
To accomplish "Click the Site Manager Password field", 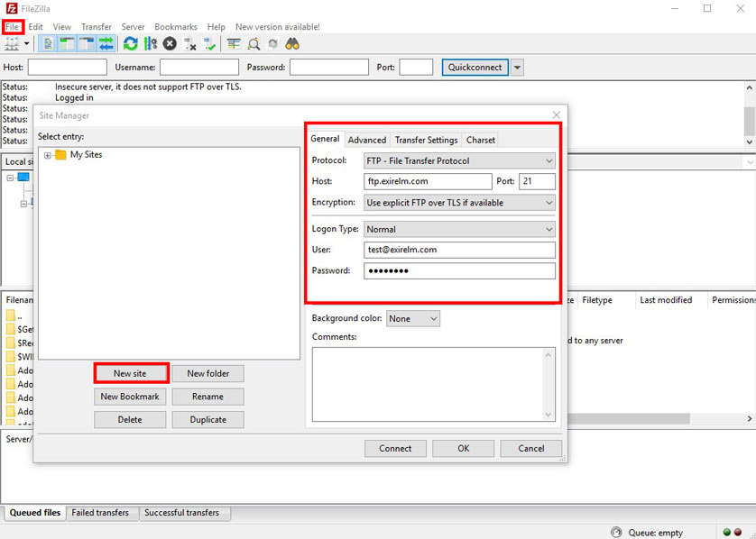I will tap(459, 270).
